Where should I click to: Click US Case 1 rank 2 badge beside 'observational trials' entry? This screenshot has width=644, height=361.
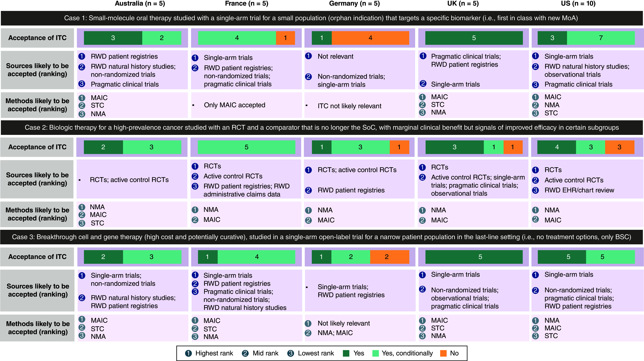pos(536,67)
